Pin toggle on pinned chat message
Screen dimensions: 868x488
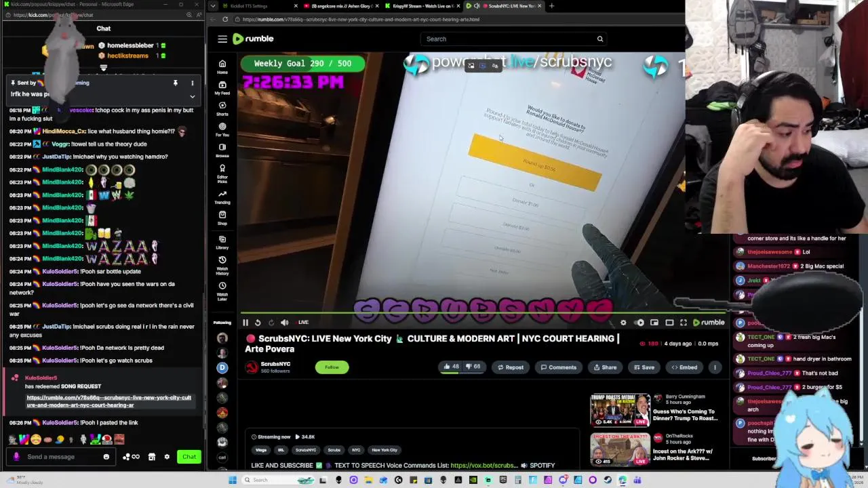click(175, 83)
